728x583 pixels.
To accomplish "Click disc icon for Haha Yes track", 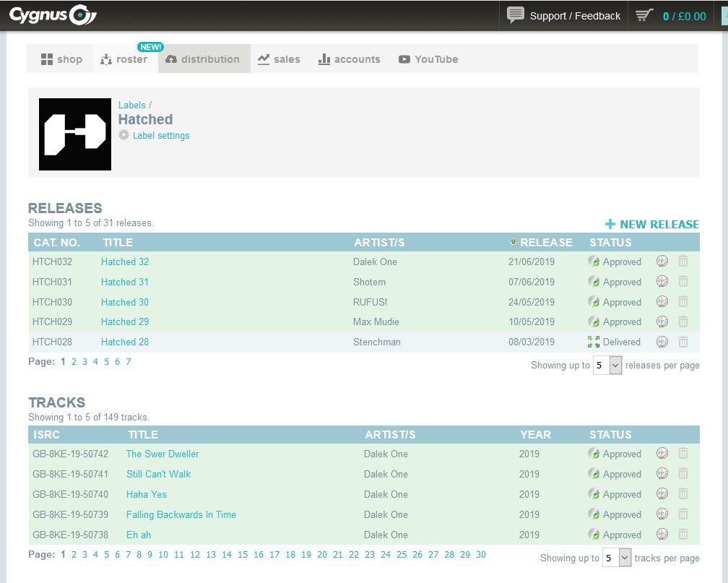I will [662, 494].
